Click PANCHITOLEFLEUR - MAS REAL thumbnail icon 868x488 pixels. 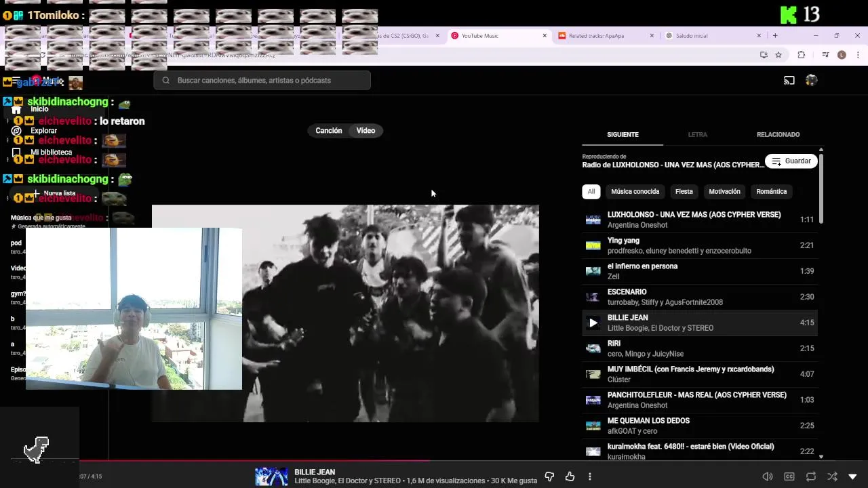[593, 400]
